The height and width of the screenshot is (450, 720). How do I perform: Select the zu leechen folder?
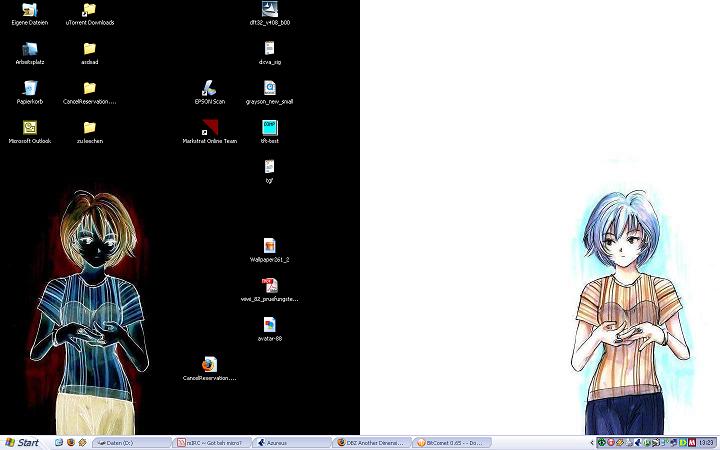point(90,132)
